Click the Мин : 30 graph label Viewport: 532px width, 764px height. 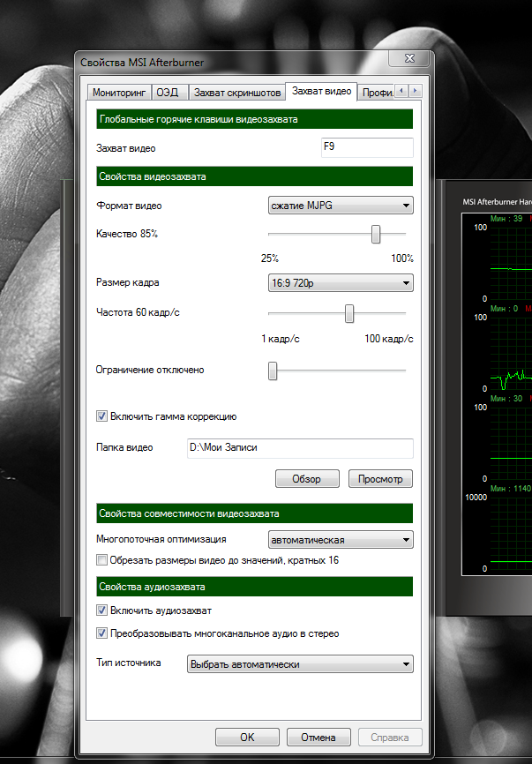[x=506, y=398]
